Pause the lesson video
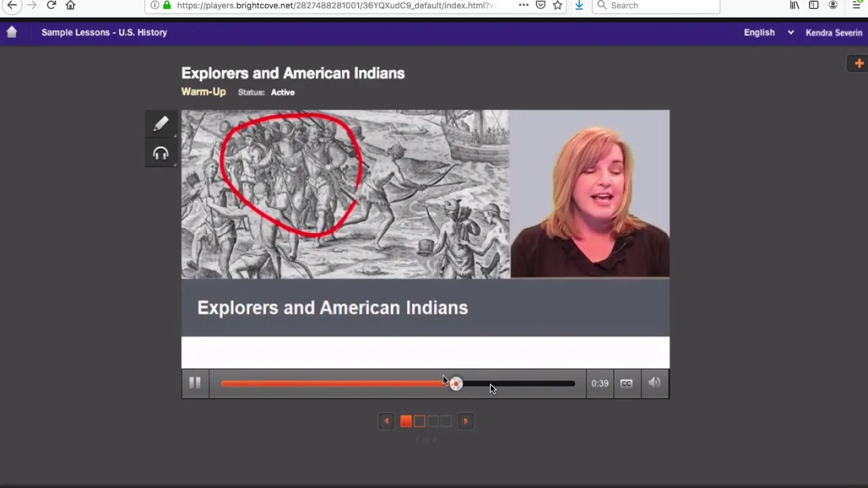This screenshot has height=488, width=868. pyautogui.click(x=195, y=384)
